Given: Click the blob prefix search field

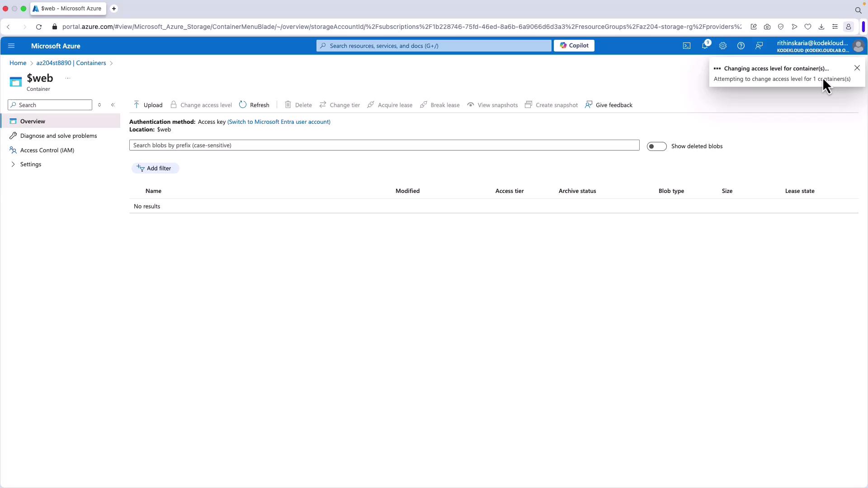Looking at the screenshot, I should tap(384, 145).
